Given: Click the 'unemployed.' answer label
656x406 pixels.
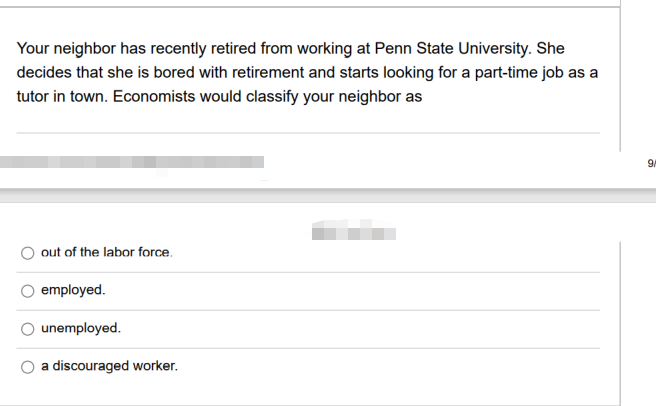Looking at the screenshot, I should 80,328.
